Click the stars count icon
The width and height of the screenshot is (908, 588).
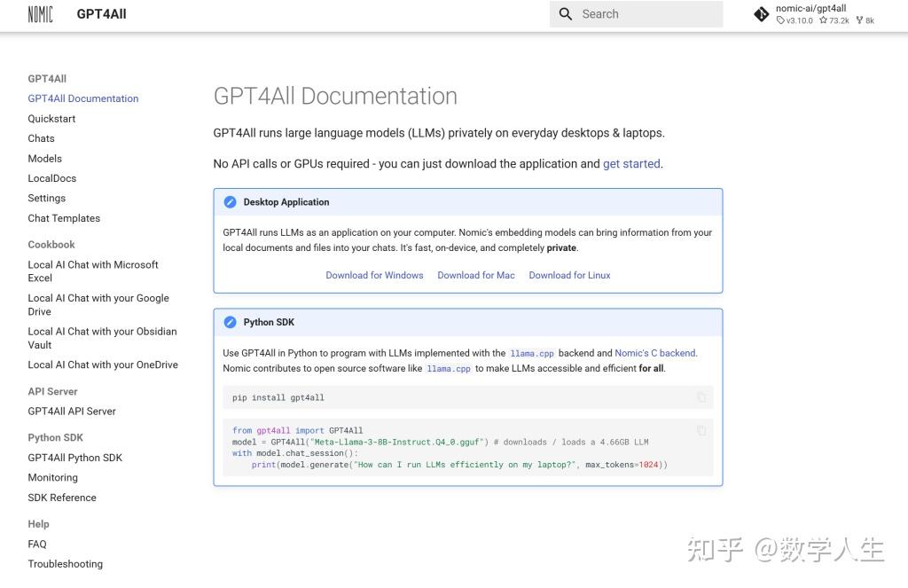tap(823, 20)
